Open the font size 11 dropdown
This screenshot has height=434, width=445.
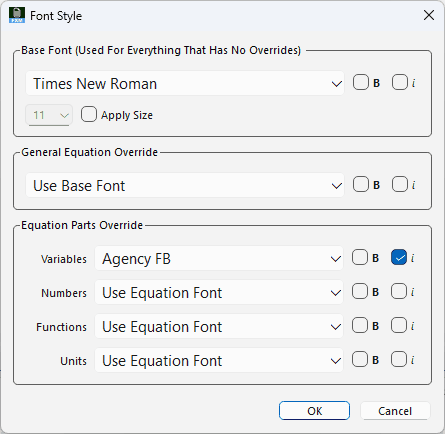[49, 115]
